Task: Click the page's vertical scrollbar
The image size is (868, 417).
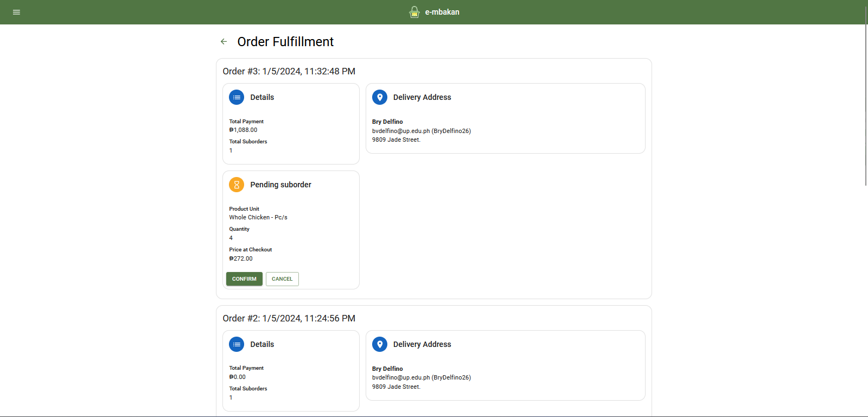Action: [x=866, y=109]
